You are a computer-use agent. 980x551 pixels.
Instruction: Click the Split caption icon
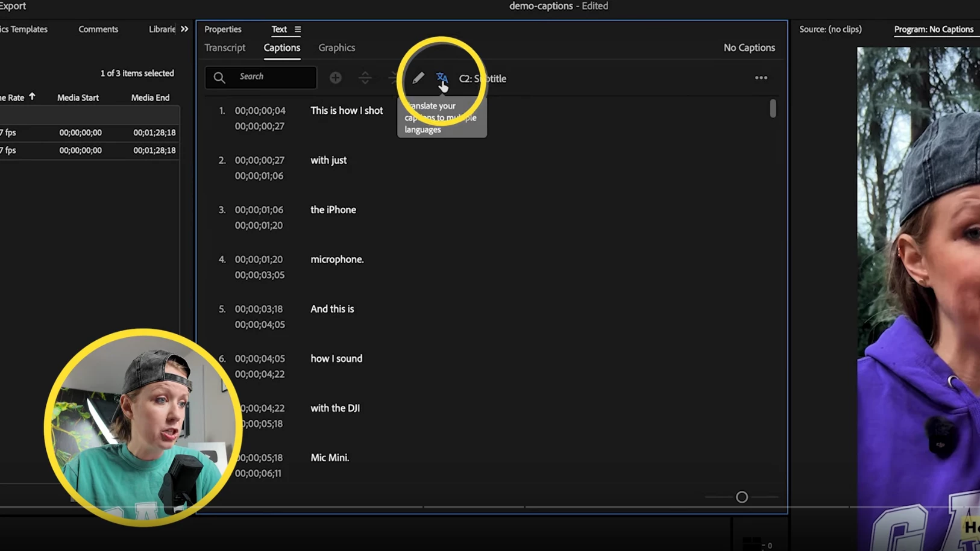point(365,78)
